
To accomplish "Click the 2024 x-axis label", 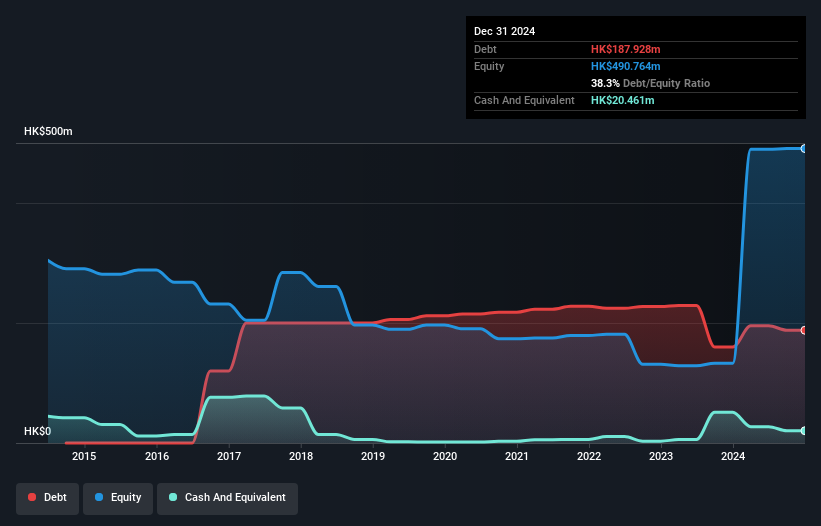I will pyautogui.click(x=733, y=456).
